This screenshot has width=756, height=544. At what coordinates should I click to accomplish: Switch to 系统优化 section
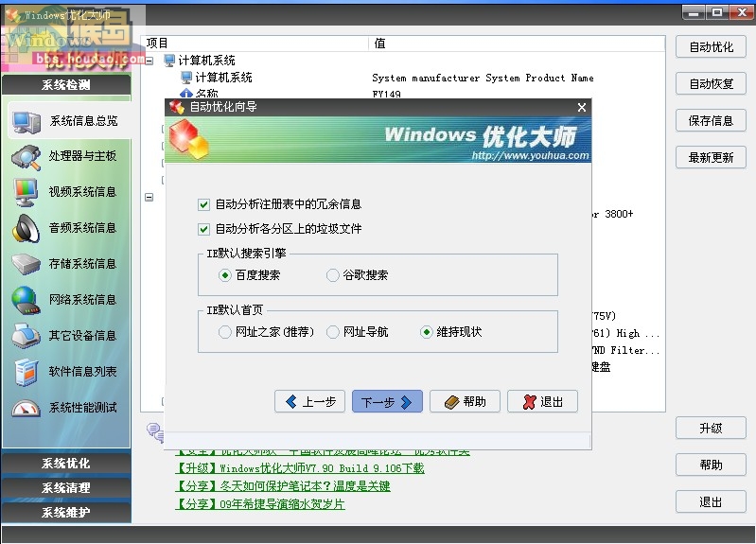(66, 464)
